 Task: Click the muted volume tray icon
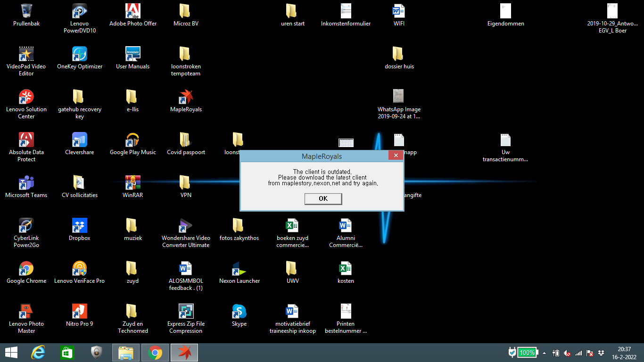click(567, 353)
